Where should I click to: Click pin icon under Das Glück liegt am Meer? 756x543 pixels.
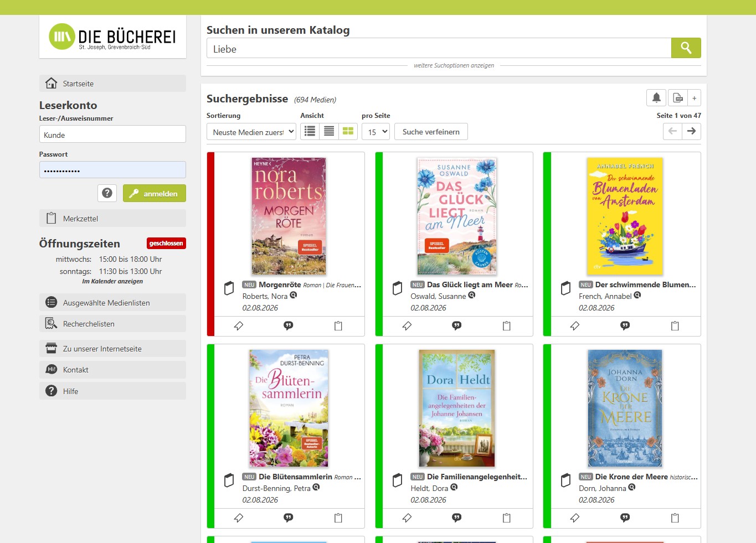[407, 326]
